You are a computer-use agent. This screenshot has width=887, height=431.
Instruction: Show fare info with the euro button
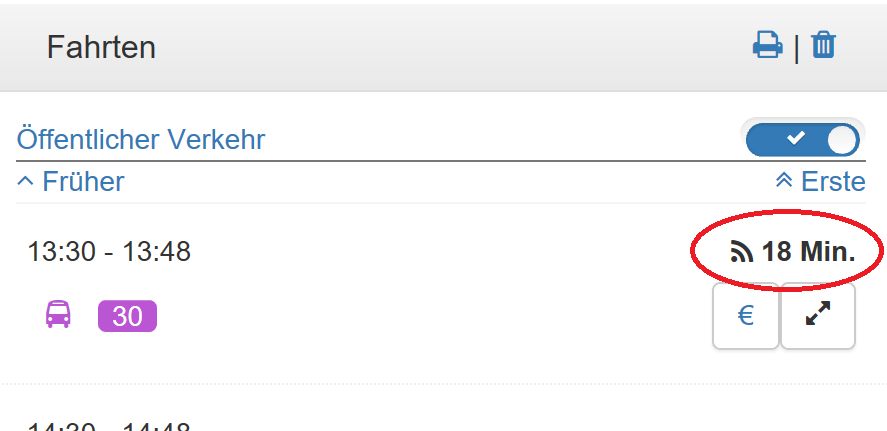click(x=746, y=316)
